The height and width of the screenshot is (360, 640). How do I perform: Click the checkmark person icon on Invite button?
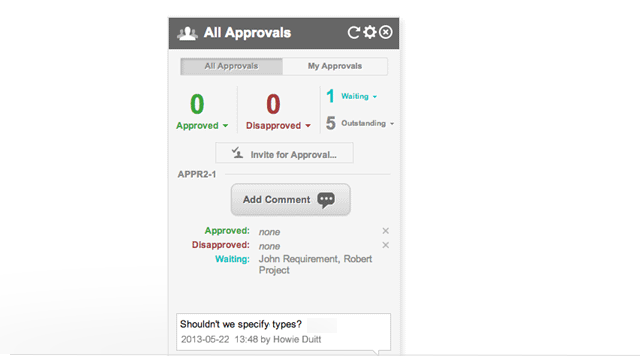coord(238,153)
